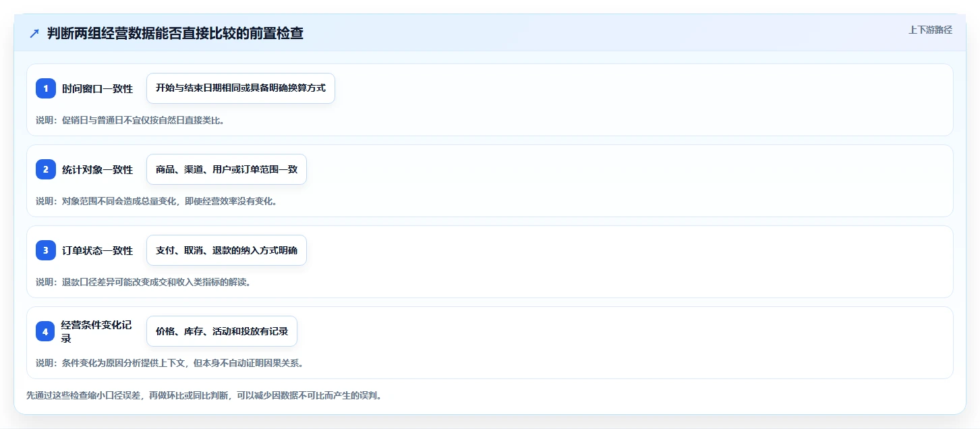Click the number 1 badge for 时间窗口一致性
The width and height of the screenshot is (980, 429).
(46, 88)
